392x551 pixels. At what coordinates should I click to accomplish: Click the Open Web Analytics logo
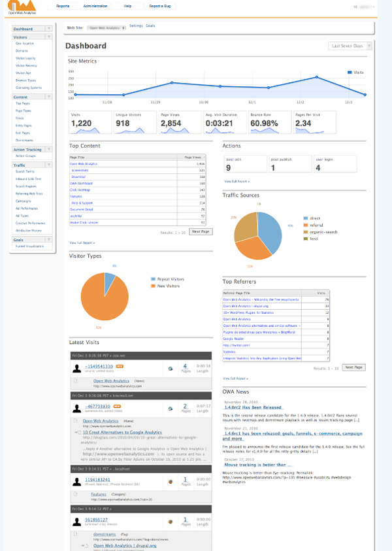coord(21,8)
